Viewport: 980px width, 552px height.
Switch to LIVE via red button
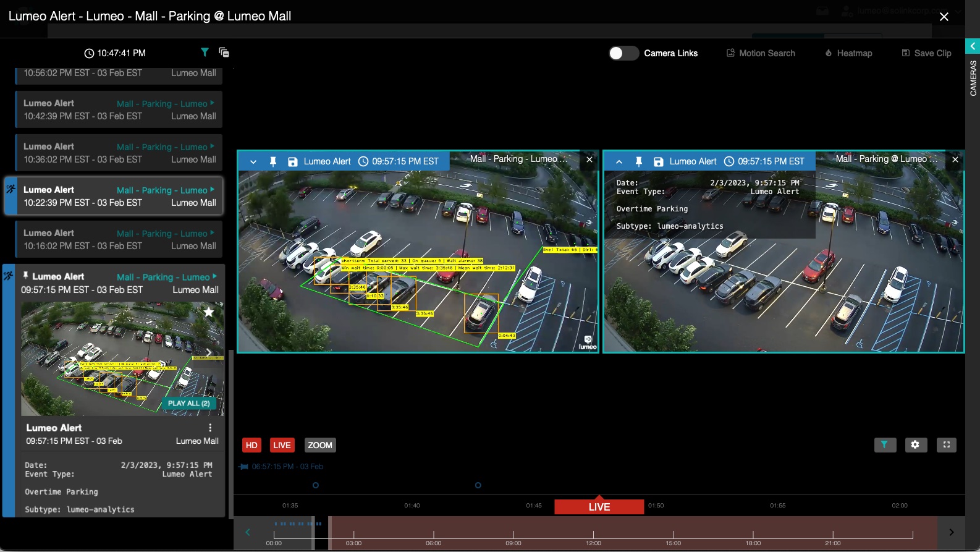[x=282, y=445]
